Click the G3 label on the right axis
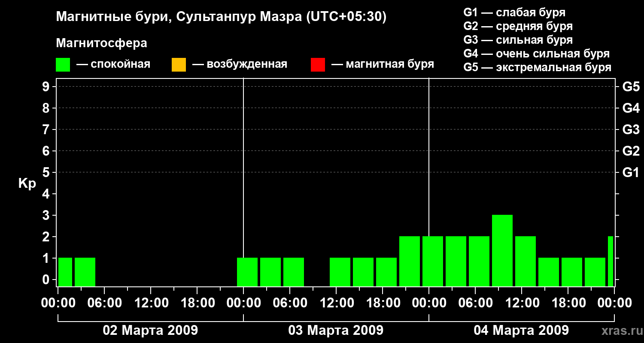 tap(631, 129)
